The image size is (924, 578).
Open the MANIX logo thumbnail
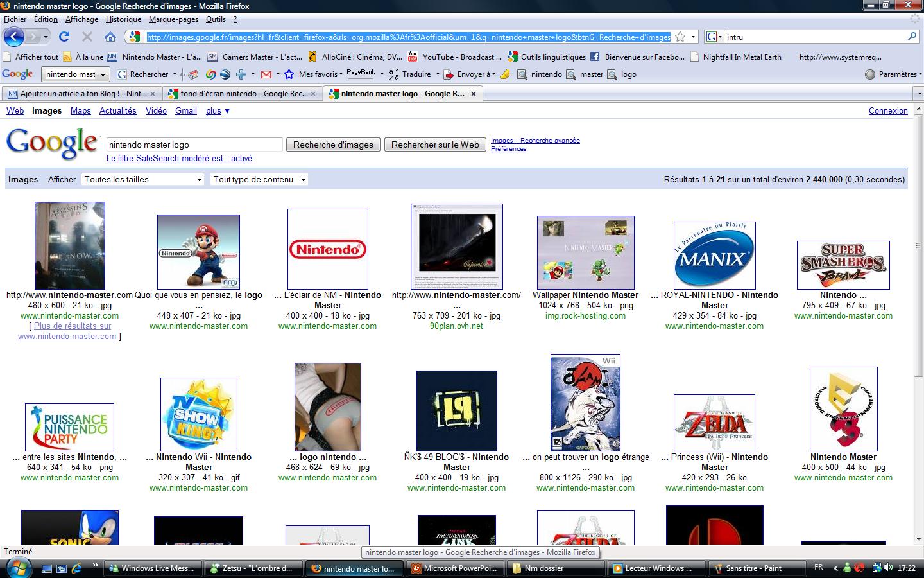pyautogui.click(x=715, y=256)
